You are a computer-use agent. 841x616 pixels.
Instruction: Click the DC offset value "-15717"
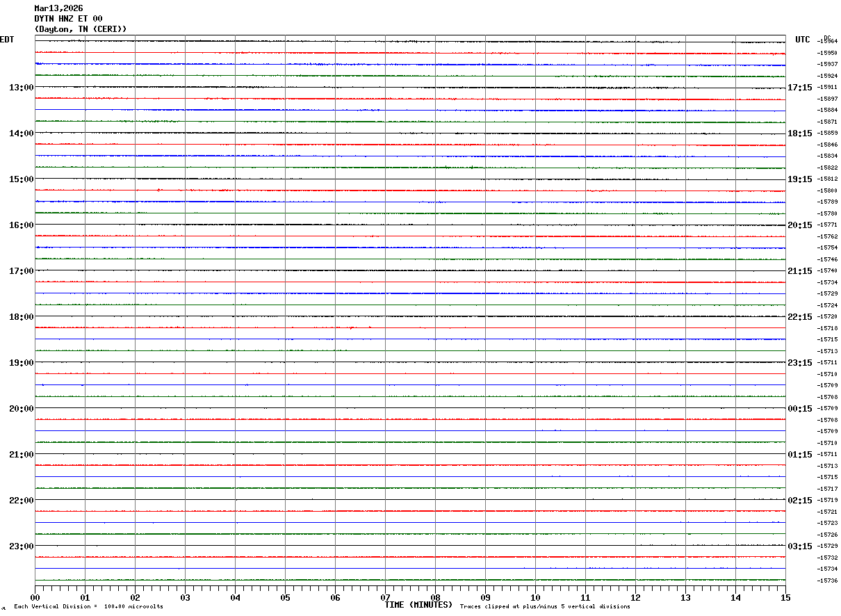point(827,489)
